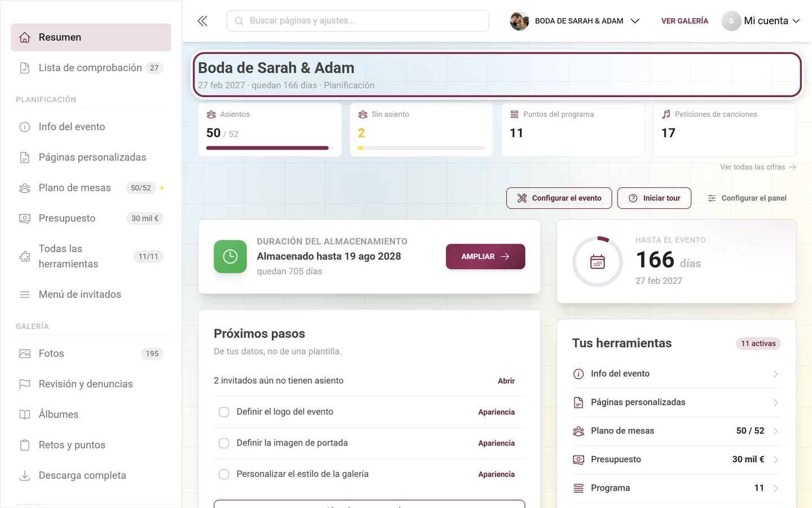The image size is (812, 508).
Task: Click Abrir for unseated guests
Action: (x=506, y=381)
